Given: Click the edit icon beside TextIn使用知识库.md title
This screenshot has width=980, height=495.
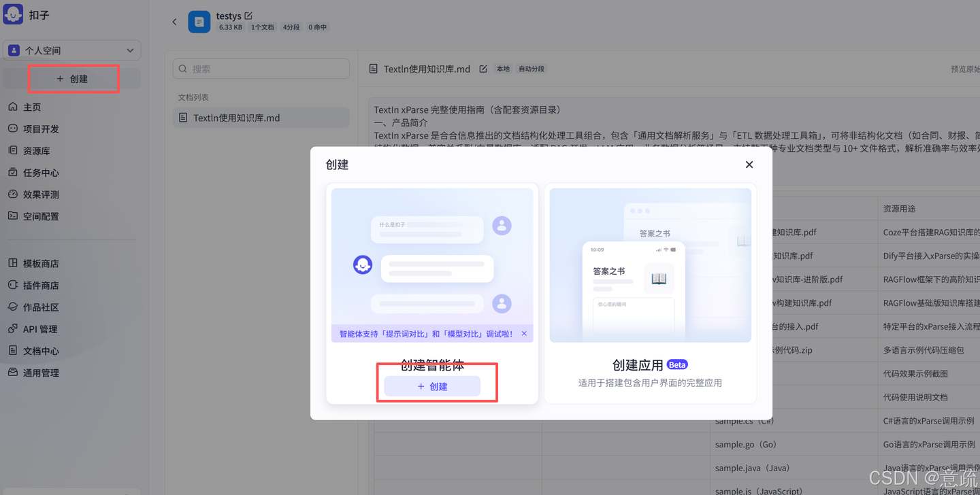Looking at the screenshot, I should [483, 69].
